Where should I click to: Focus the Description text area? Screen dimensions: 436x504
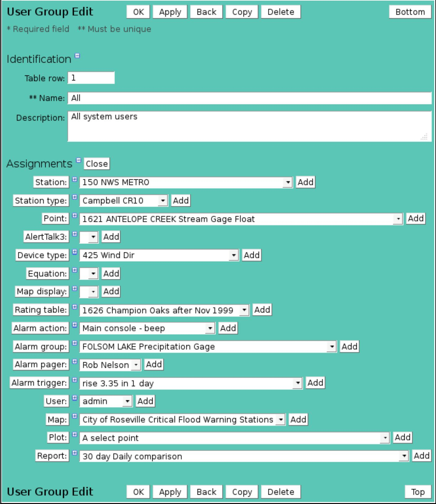[250, 127]
